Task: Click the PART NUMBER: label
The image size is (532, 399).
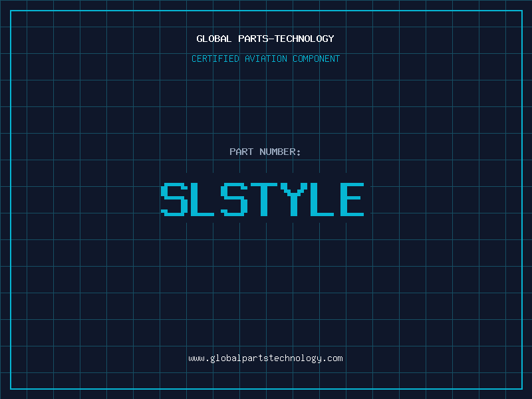Action: coord(265,152)
